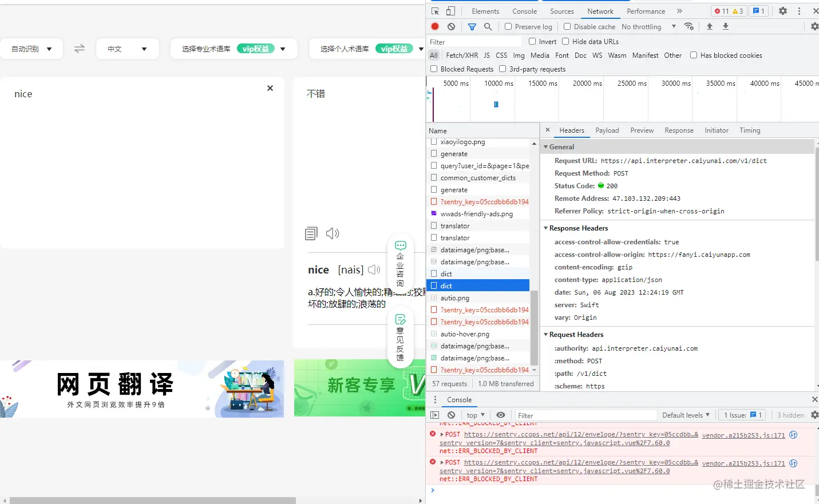Close the request details panel
Image resolution: width=819 pixels, height=504 pixels.
click(548, 130)
